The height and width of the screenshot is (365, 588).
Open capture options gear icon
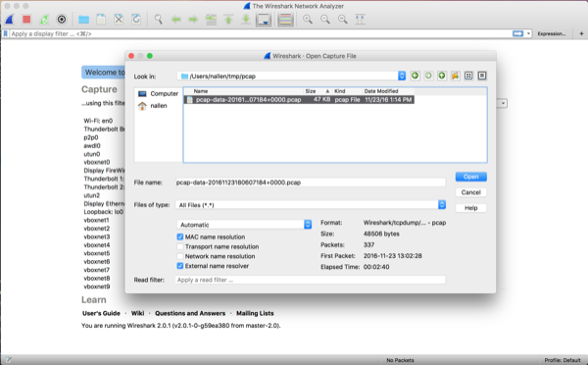pyautogui.click(x=62, y=20)
